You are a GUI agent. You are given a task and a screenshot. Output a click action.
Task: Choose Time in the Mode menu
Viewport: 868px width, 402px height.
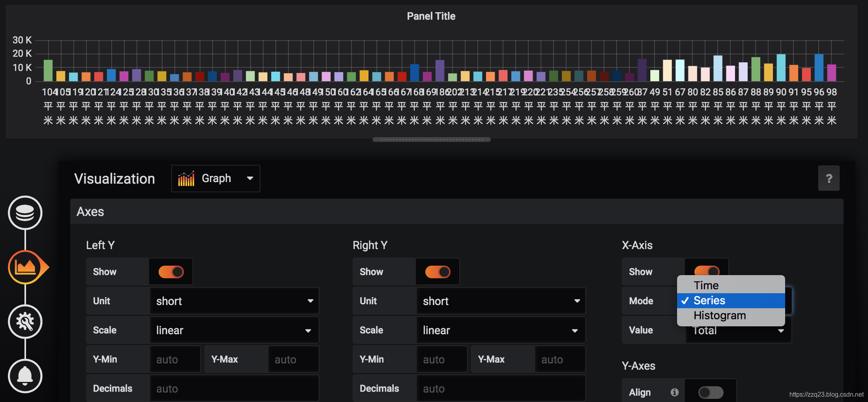(731, 285)
